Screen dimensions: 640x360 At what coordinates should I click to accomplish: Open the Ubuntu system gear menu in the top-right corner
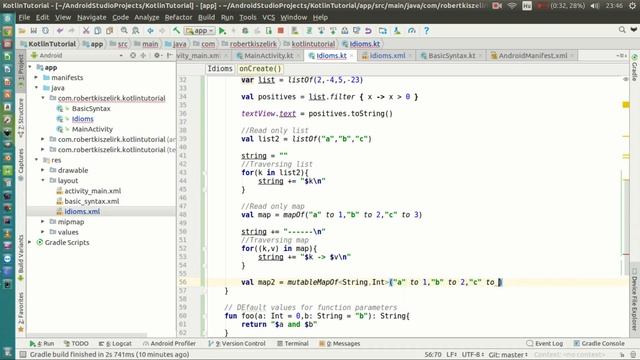632,5
